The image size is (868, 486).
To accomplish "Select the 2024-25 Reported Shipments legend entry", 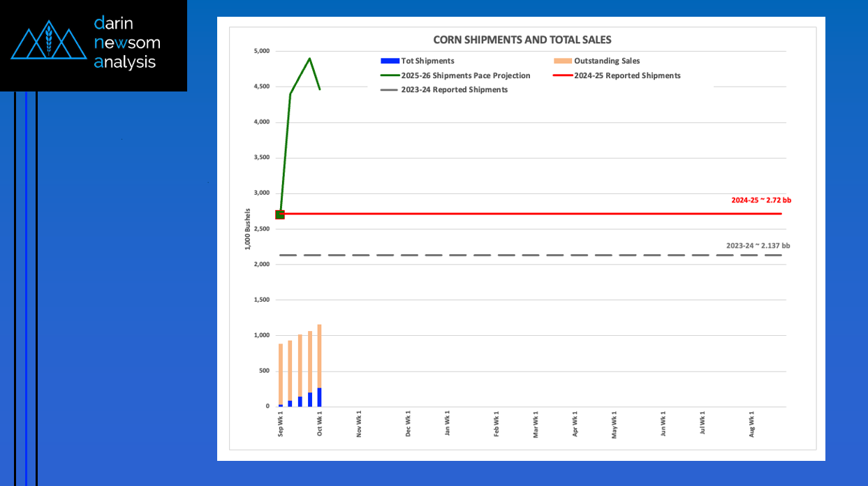I will pos(627,75).
